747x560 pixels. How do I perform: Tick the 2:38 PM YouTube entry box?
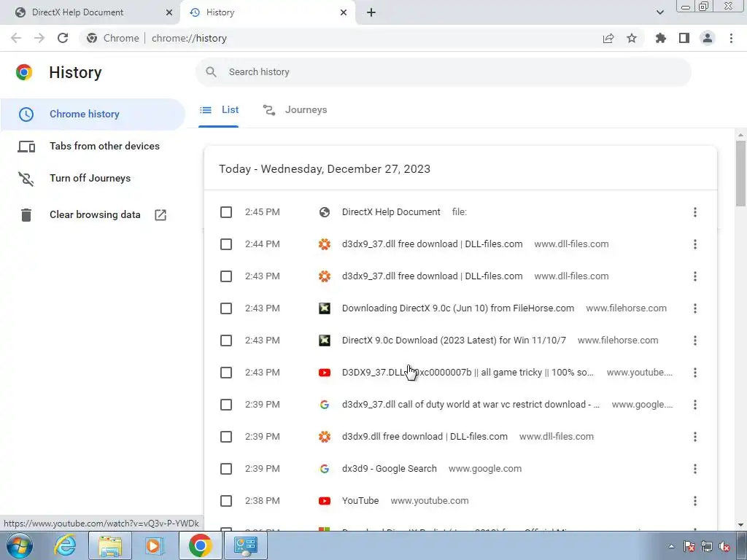[226, 501]
